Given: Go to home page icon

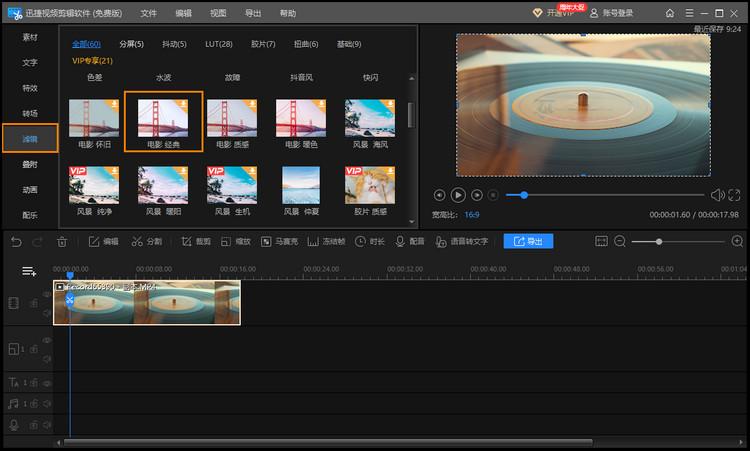Looking at the screenshot, I should point(670,13).
